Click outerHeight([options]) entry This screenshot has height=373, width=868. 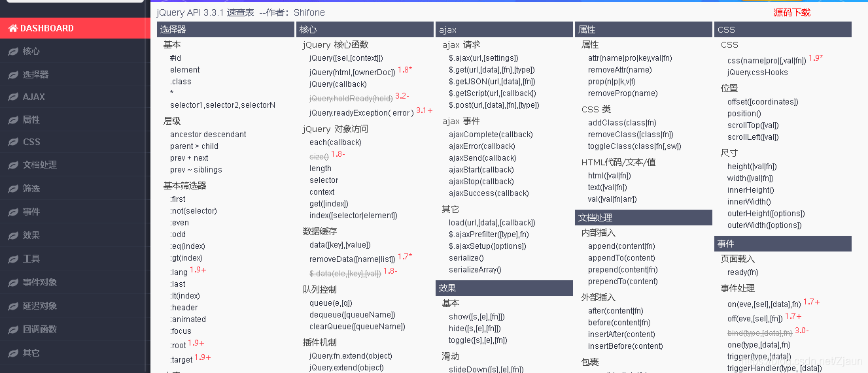pos(766,214)
